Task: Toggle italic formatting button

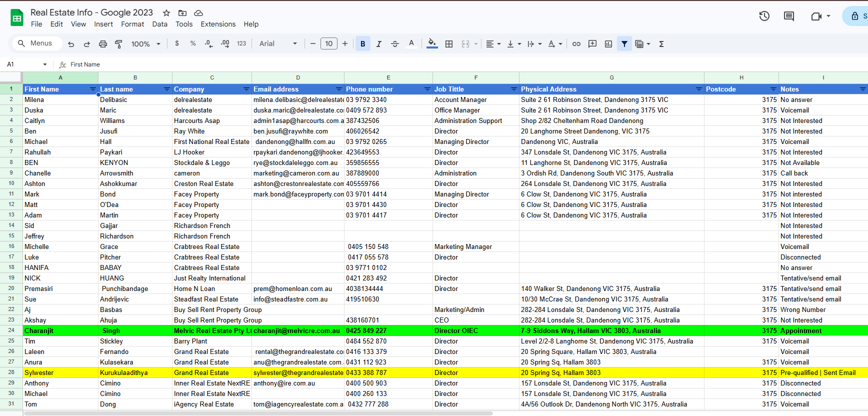Action: (x=379, y=44)
